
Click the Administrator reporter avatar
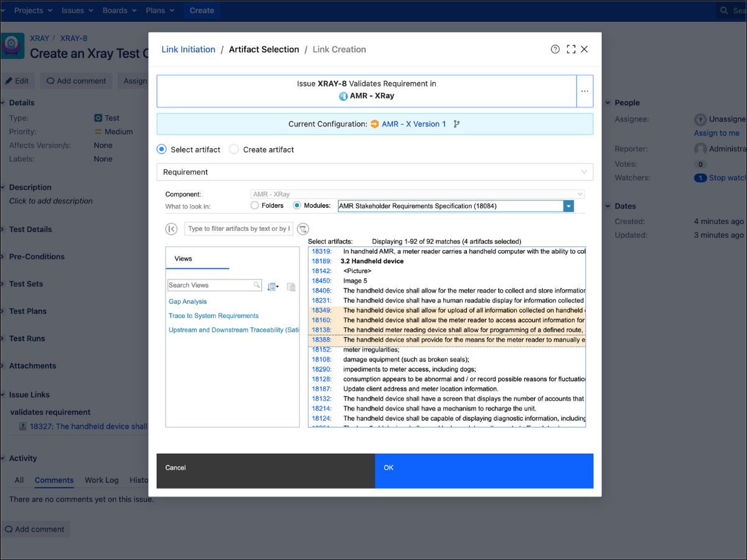tap(700, 149)
